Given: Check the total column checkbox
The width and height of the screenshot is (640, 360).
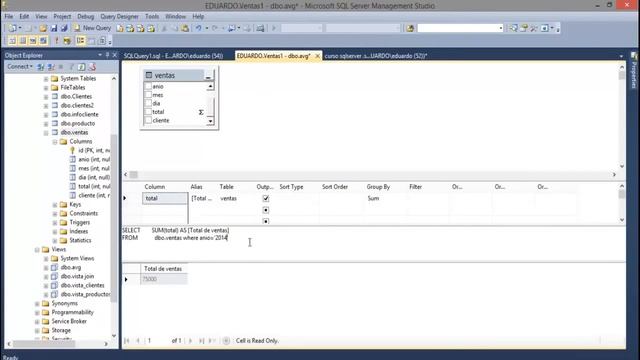Looking at the screenshot, I should point(148,112).
